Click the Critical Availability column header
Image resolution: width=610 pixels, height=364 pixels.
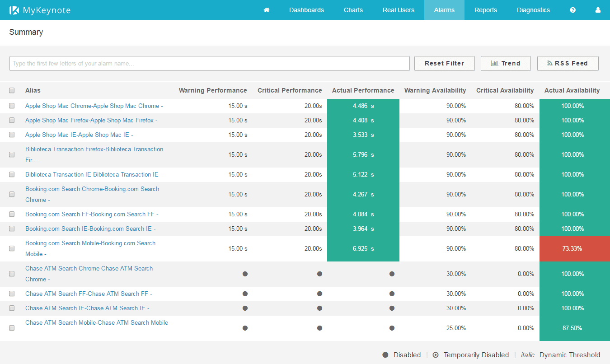(x=505, y=90)
